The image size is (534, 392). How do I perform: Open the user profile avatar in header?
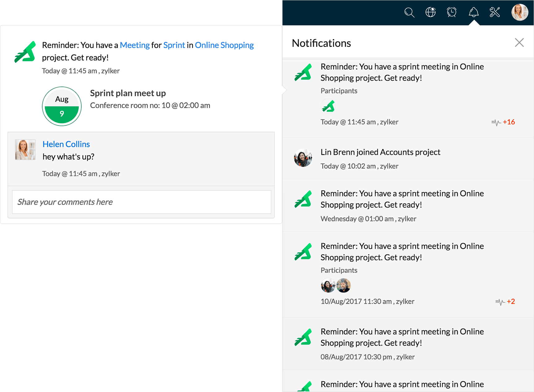(520, 12)
